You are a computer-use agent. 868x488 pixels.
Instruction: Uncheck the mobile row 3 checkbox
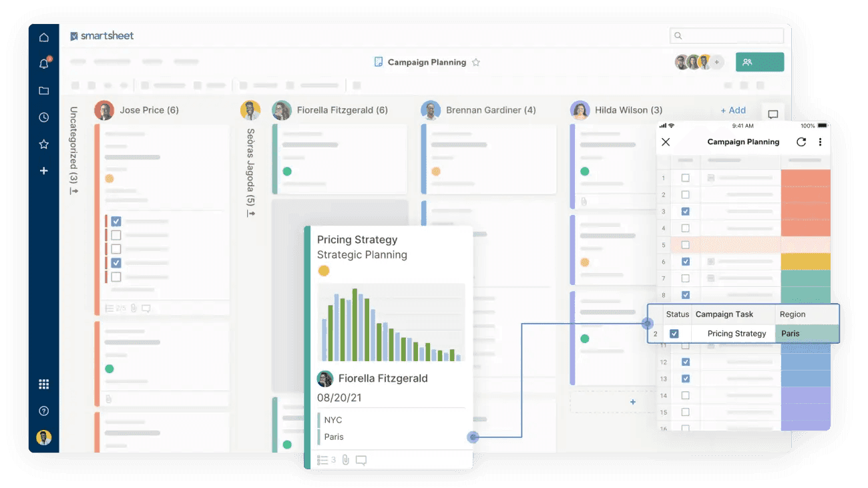click(x=685, y=212)
